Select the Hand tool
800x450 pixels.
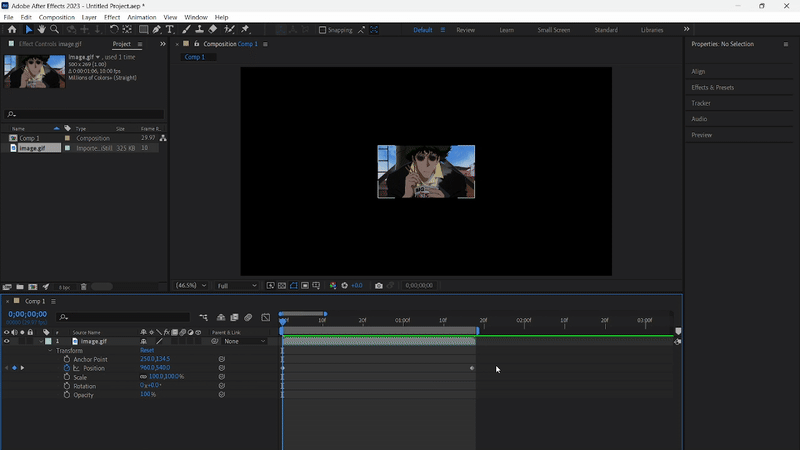[41, 30]
